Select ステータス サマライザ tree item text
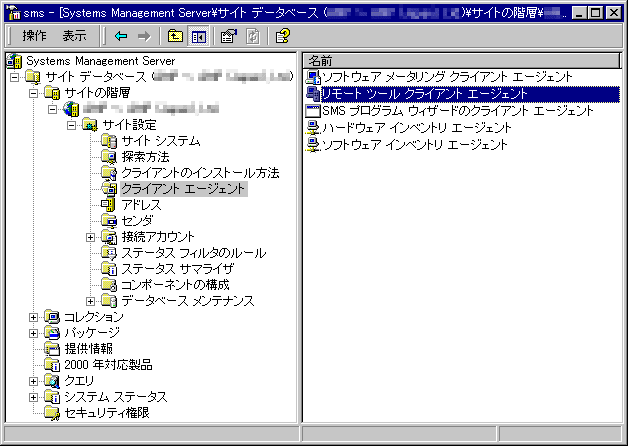The width and height of the screenshot is (629, 447). (x=178, y=269)
